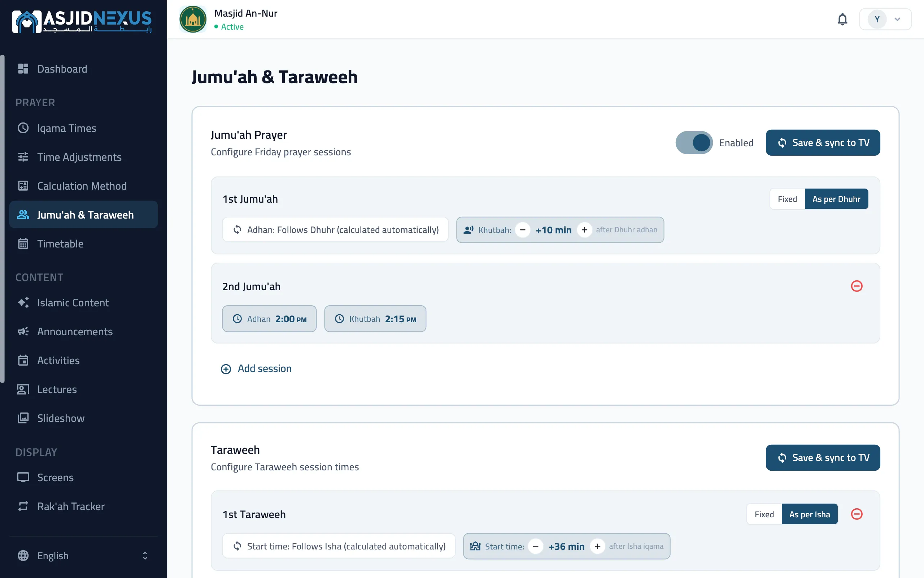Image resolution: width=924 pixels, height=578 pixels.
Task: Set 1st Jumu'ah mode to As per Dhuhr
Action: 836,199
